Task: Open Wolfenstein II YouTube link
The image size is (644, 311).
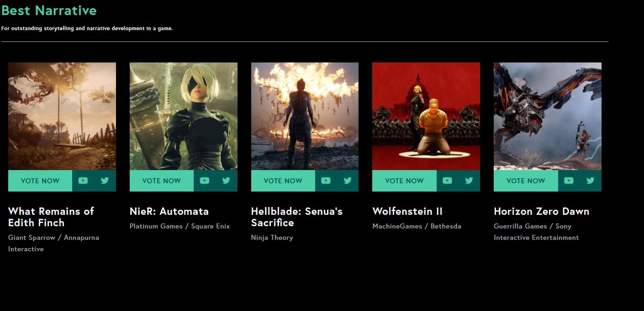Action: coord(447,181)
